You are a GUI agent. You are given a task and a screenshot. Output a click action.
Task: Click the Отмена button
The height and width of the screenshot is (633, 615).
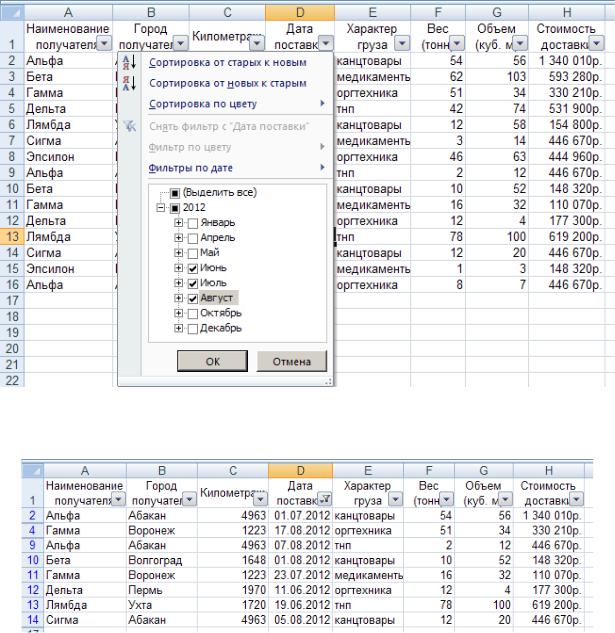292,361
